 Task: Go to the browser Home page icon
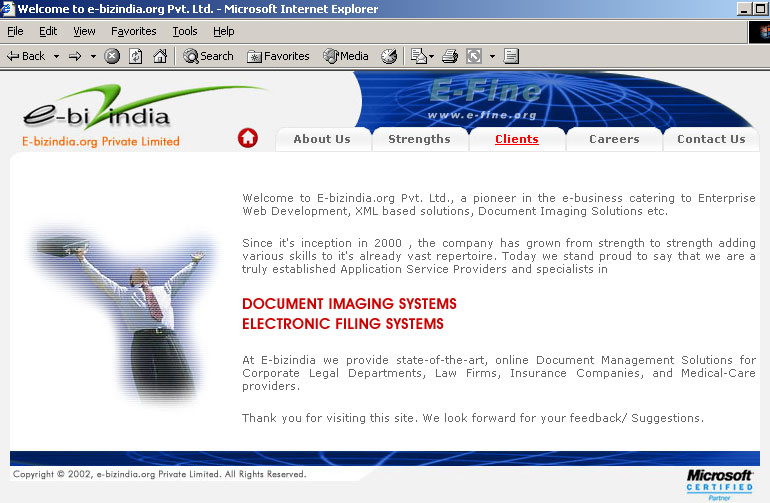pos(160,56)
